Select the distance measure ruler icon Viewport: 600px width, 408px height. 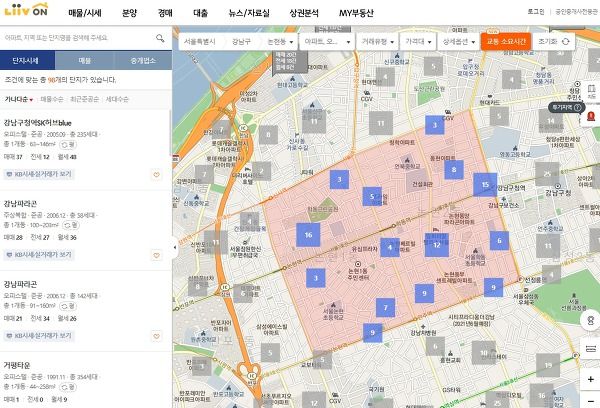591,349
